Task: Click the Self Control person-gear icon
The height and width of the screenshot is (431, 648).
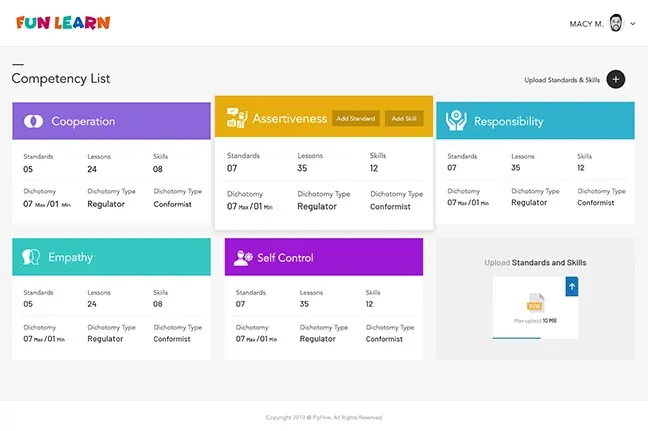Action: point(243,258)
